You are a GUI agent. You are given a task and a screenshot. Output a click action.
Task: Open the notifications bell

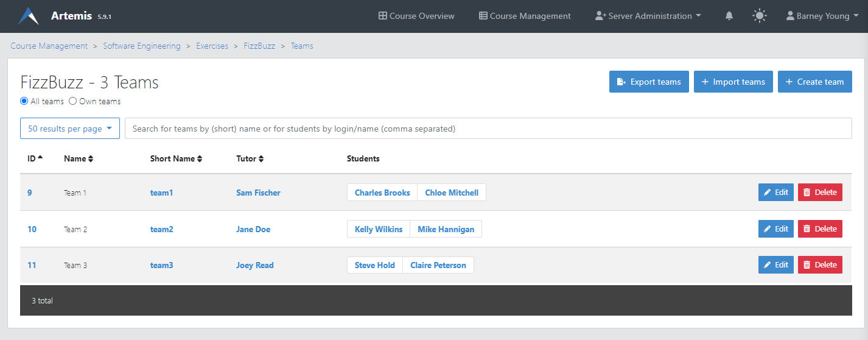tap(729, 16)
